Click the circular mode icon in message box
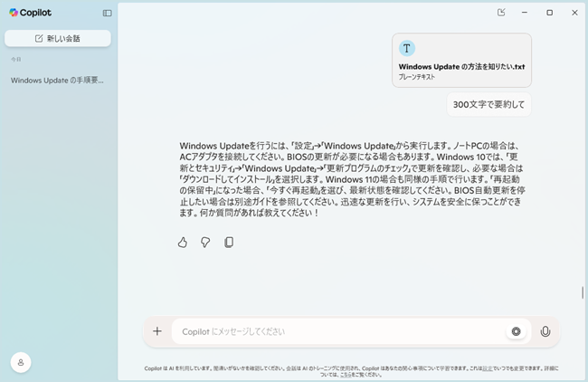Screen dimensions: 588x382 point(516,331)
